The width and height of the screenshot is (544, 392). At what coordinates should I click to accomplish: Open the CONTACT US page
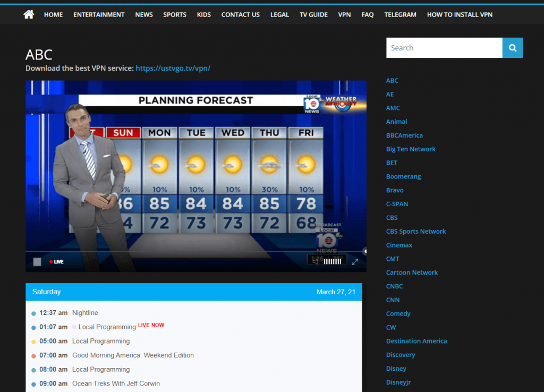tap(241, 14)
